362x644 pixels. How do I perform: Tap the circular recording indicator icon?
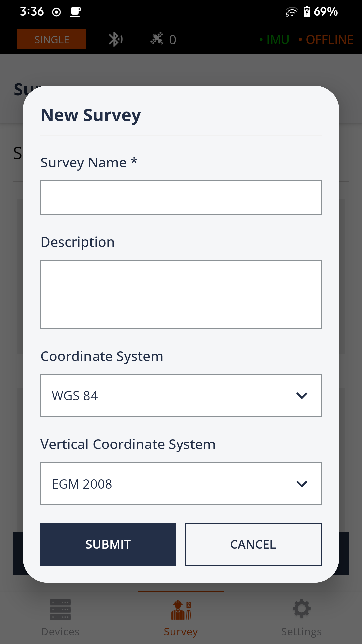(x=57, y=12)
